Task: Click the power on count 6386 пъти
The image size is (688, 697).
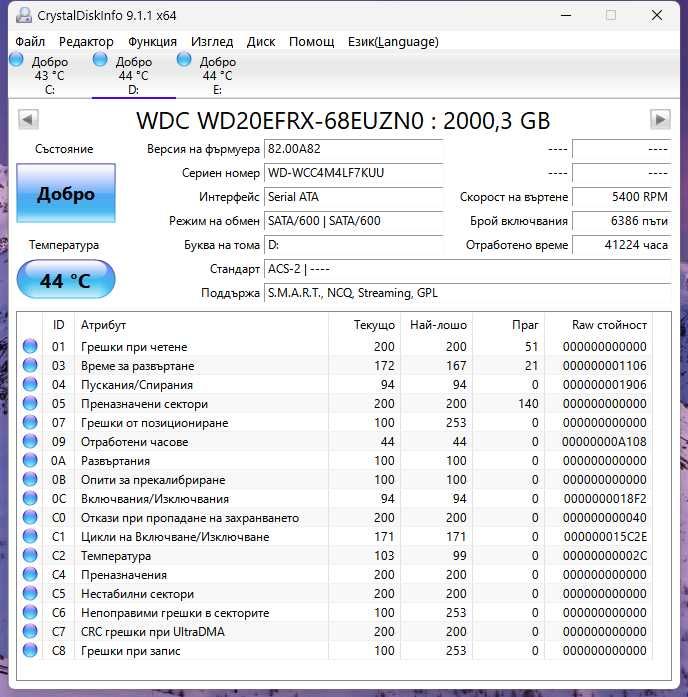Action: [622, 221]
